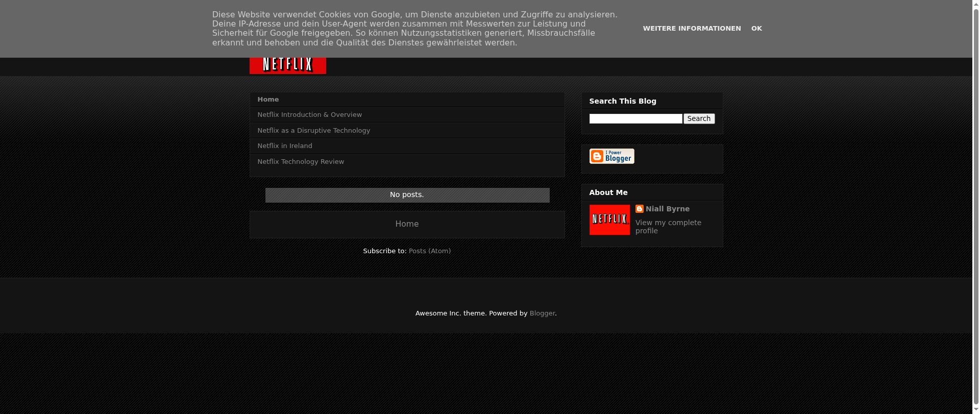Subscribe via Posts (Atom) feed link
The image size is (980, 414).
(430, 251)
